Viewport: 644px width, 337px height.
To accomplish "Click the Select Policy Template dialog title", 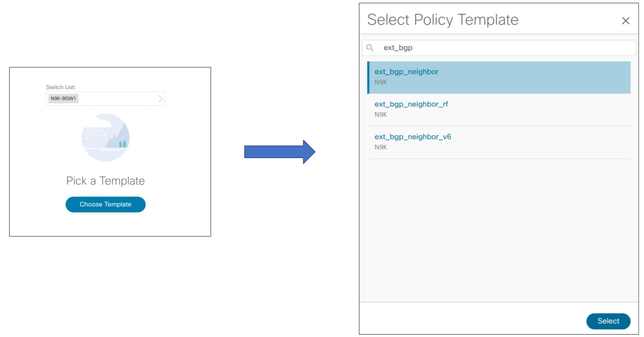I will tap(442, 19).
